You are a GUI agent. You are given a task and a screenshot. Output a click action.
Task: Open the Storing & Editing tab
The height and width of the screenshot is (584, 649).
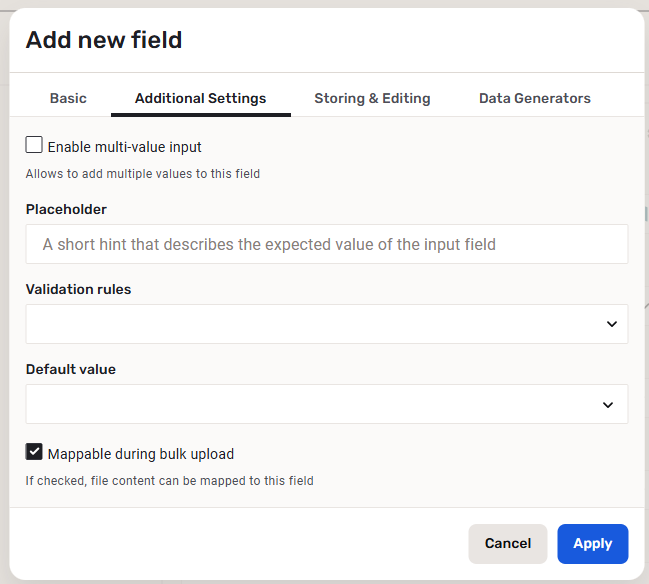pos(372,98)
